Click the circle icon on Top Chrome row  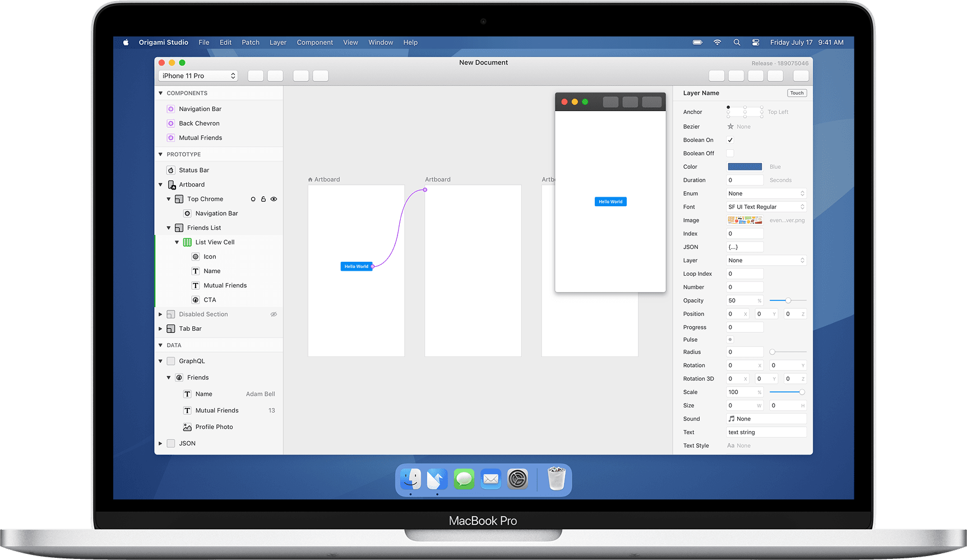coord(253,199)
